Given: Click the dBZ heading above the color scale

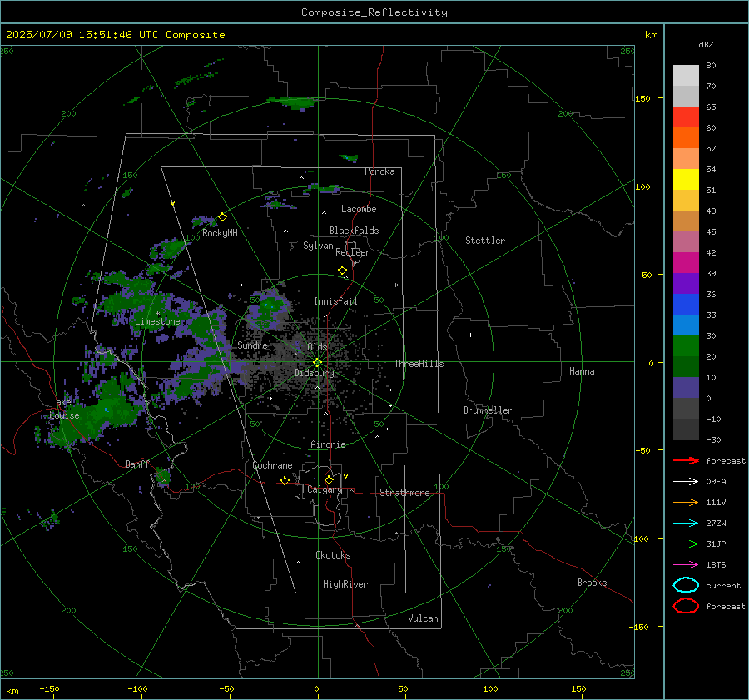Looking at the screenshot, I should tap(706, 44).
